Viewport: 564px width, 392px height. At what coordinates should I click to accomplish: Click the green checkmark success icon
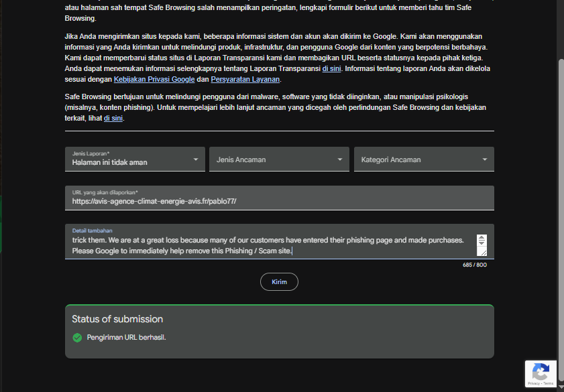77,337
